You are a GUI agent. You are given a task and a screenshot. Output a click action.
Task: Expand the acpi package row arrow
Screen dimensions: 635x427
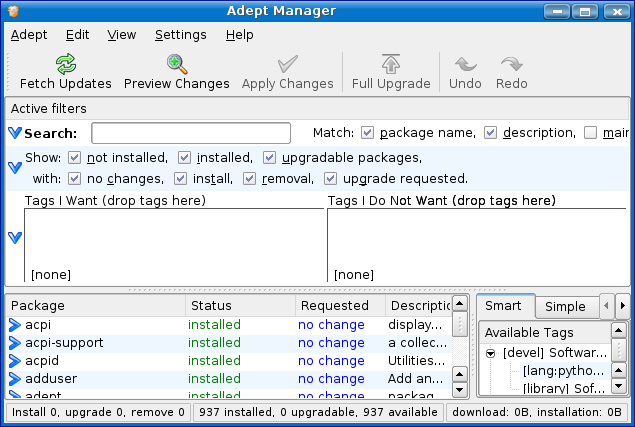[15, 325]
